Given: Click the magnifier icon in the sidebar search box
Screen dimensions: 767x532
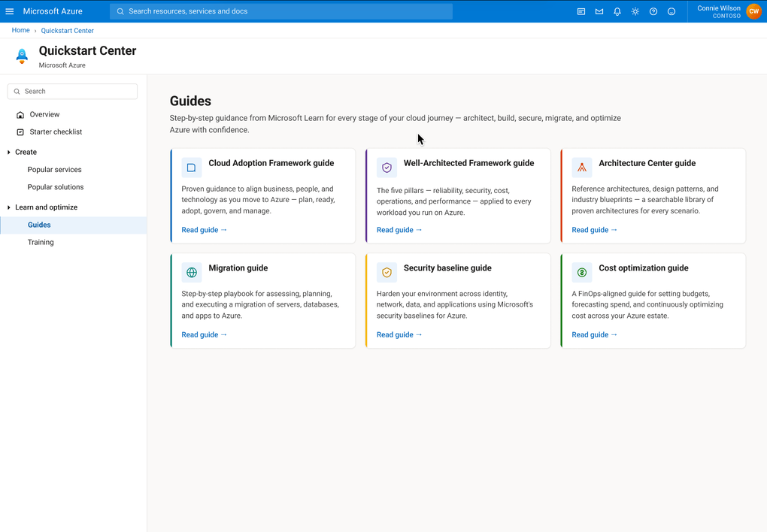Looking at the screenshot, I should pos(17,92).
